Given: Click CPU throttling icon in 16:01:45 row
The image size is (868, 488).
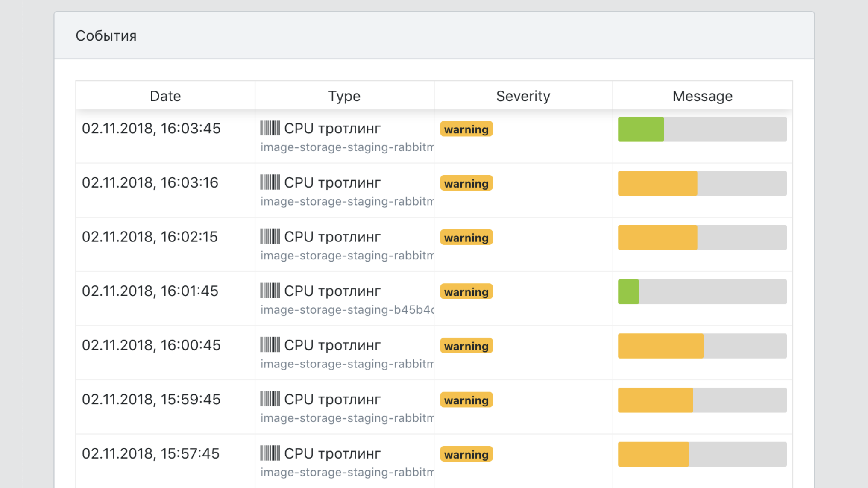Looking at the screenshot, I should pyautogui.click(x=270, y=291).
